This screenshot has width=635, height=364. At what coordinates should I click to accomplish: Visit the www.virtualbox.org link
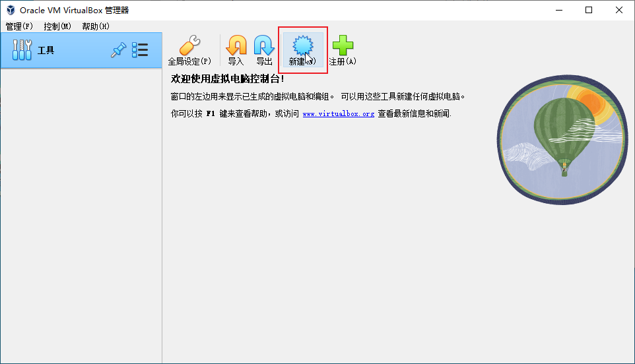coord(338,114)
